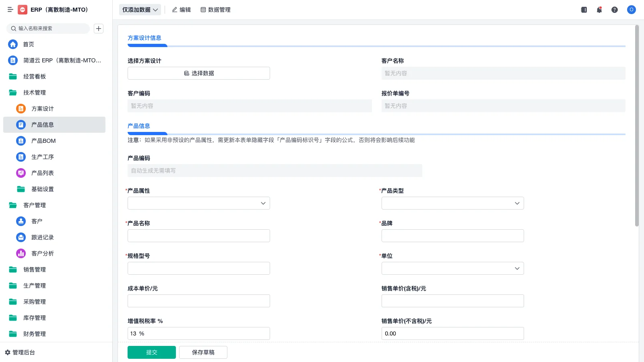Click the 提交 submit button
Viewport: 644px width, 362px height.
(x=151, y=352)
